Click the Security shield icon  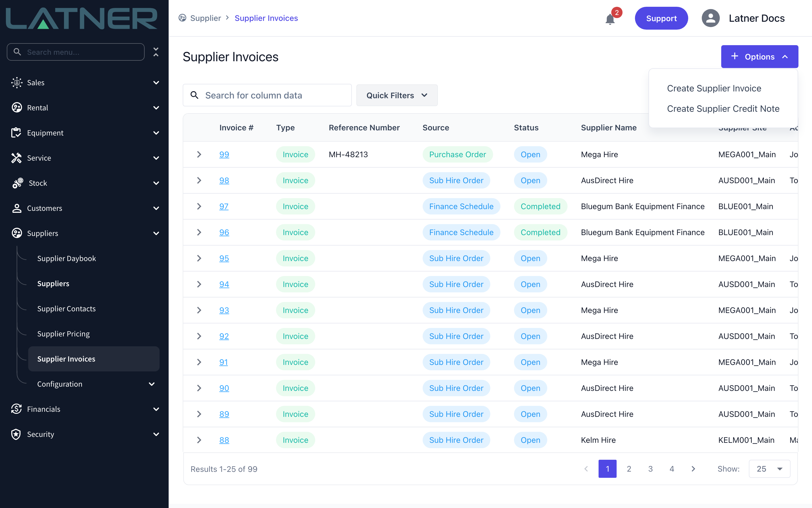tap(16, 434)
